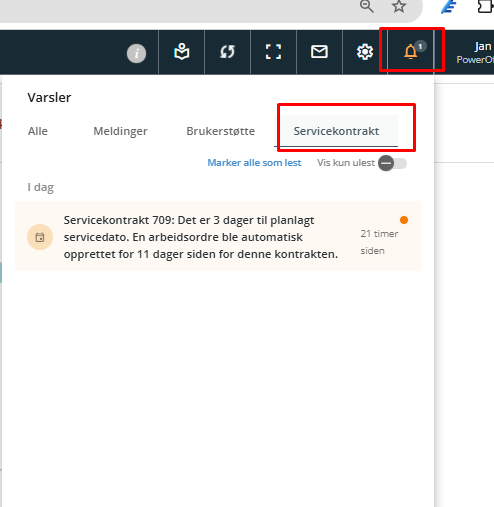Open the browser extensions puzzle icon
Image resolution: width=494 pixels, height=507 pixels.
[x=486, y=6]
